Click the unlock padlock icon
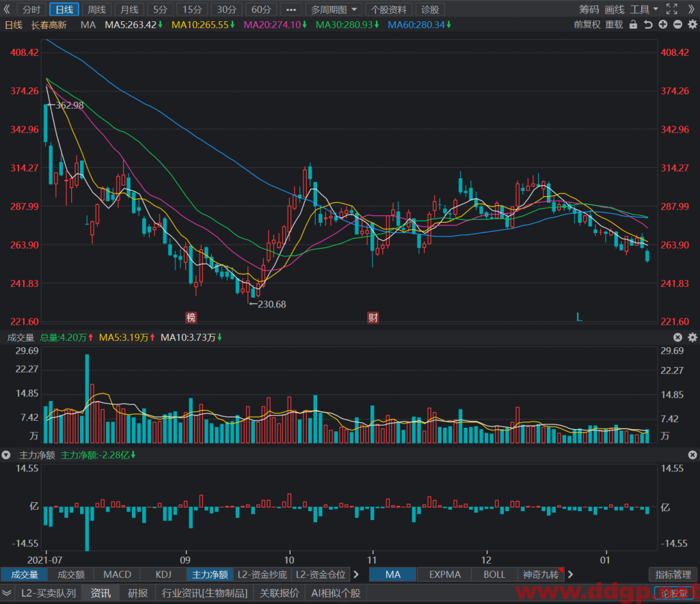Image resolution: width=700 pixels, height=604 pixels. pyautogui.click(x=633, y=25)
